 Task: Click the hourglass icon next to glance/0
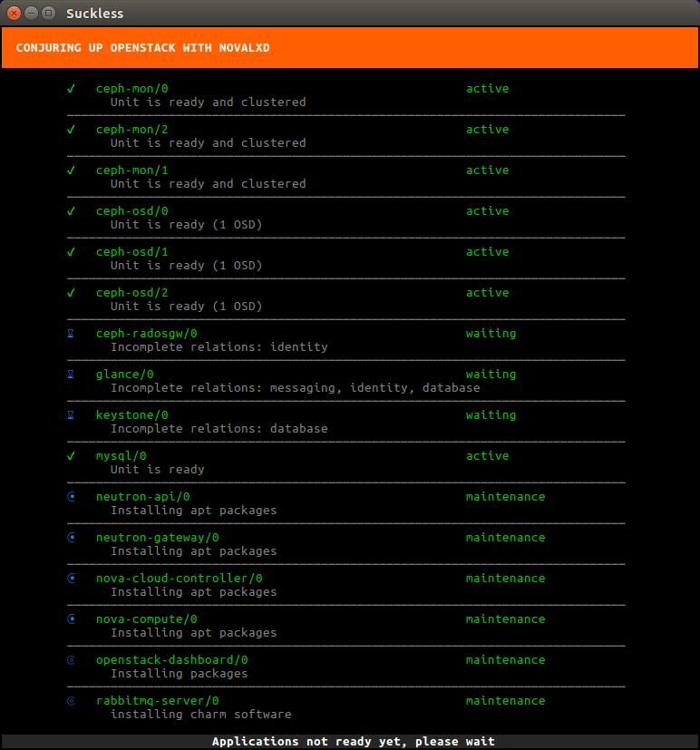(71, 375)
